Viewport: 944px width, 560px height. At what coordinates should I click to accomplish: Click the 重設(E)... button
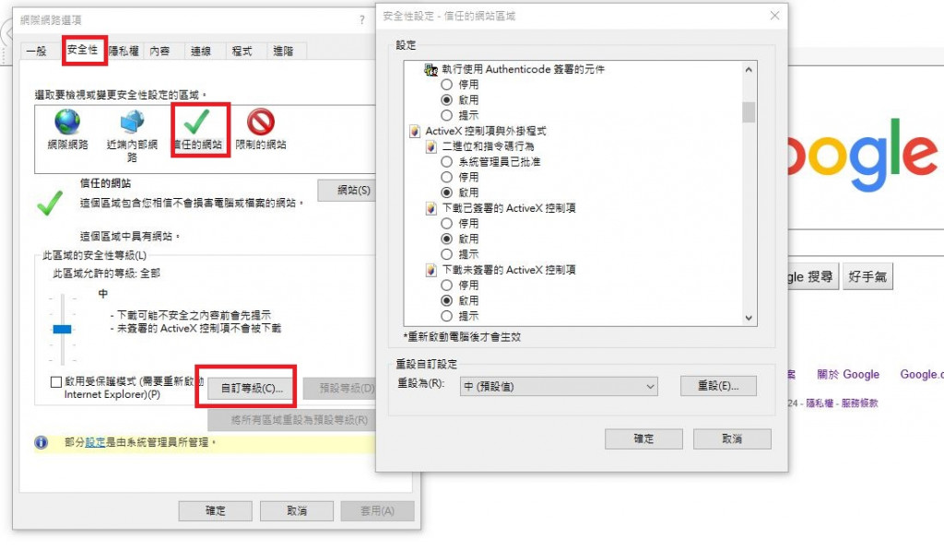click(x=718, y=386)
